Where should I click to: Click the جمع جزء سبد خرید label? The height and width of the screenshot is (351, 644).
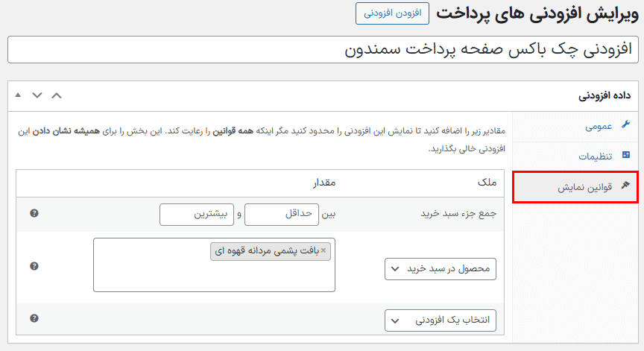pos(458,214)
